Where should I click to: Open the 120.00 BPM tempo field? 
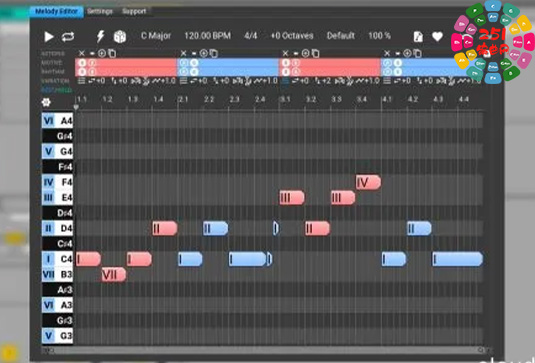[x=207, y=36]
